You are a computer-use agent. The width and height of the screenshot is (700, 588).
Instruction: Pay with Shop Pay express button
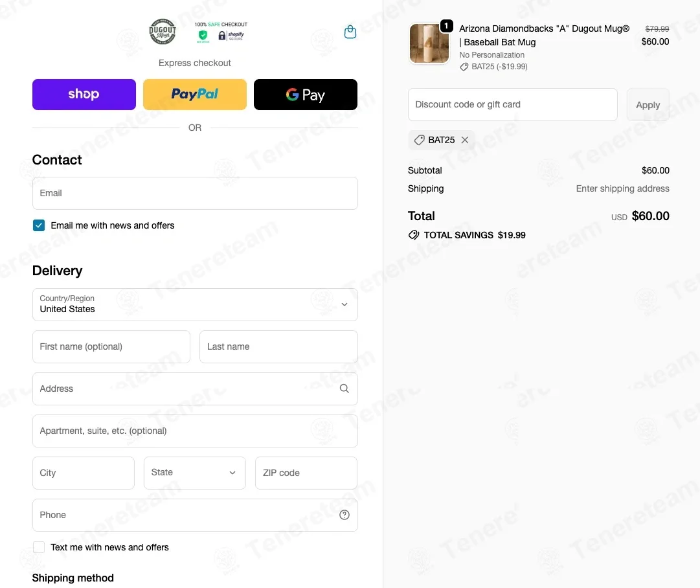click(84, 94)
